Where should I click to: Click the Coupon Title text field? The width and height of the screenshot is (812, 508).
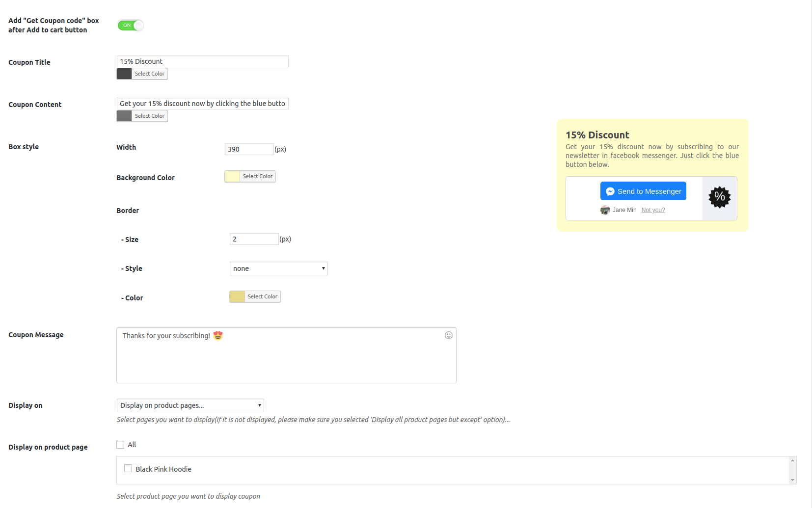[202, 61]
